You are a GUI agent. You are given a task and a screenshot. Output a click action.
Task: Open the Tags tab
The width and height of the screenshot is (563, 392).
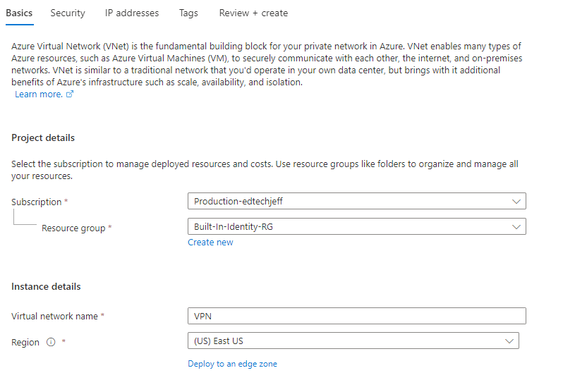point(188,13)
